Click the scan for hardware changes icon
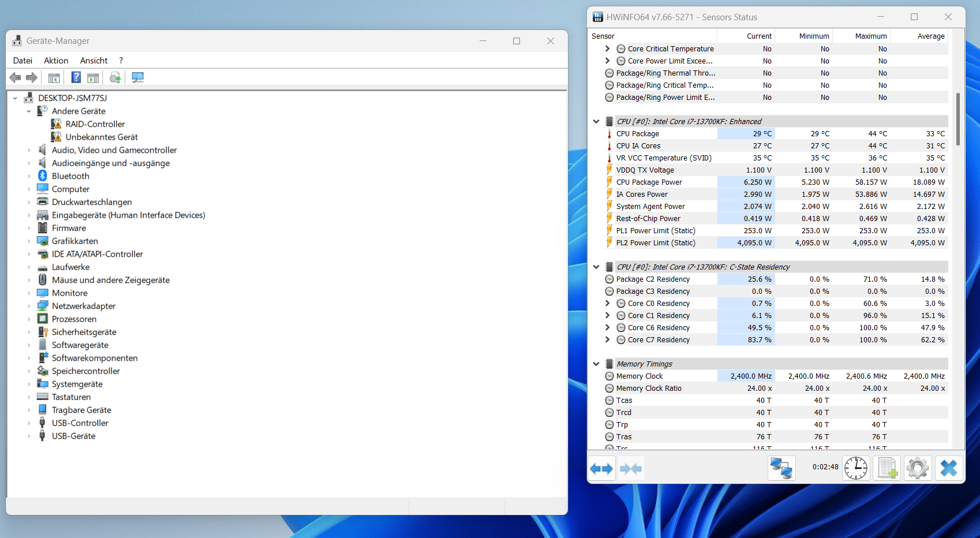Screen dimensions: 980x538 (137, 77)
